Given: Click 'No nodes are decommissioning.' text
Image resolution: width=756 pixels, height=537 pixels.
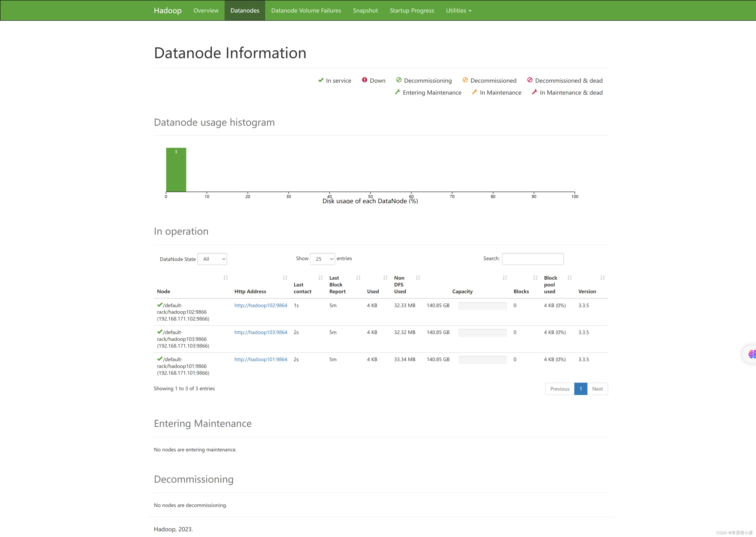Looking at the screenshot, I should (x=190, y=505).
